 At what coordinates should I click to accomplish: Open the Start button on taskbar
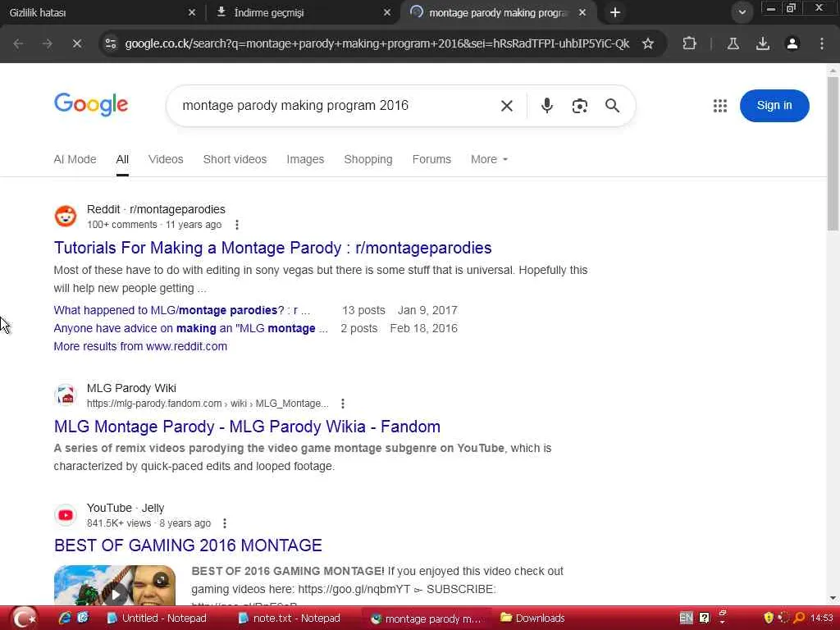pos(24,619)
